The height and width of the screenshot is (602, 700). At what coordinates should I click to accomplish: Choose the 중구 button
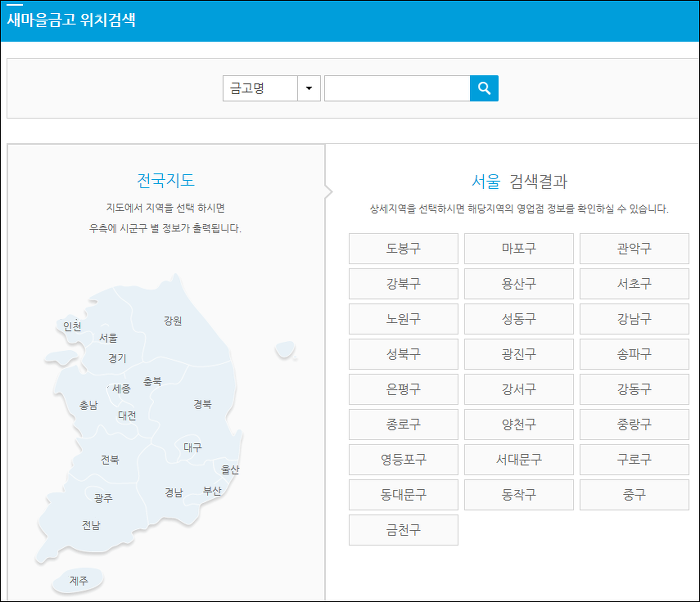[x=634, y=495]
